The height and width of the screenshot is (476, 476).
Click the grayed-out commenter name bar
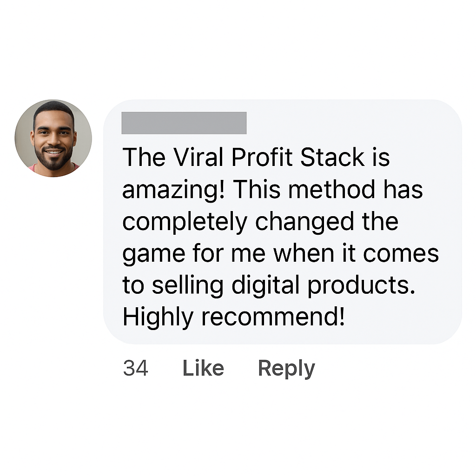(x=184, y=123)
